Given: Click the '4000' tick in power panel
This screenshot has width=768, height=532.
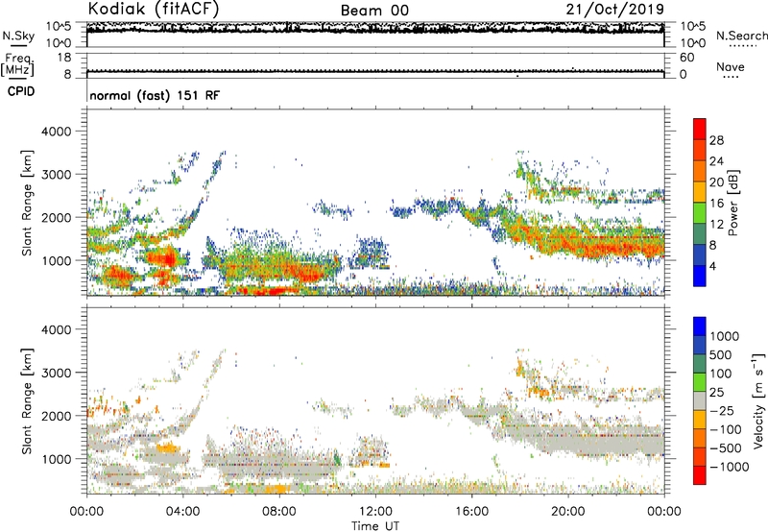Looking at the screenshot, I should tap(57, 132).
